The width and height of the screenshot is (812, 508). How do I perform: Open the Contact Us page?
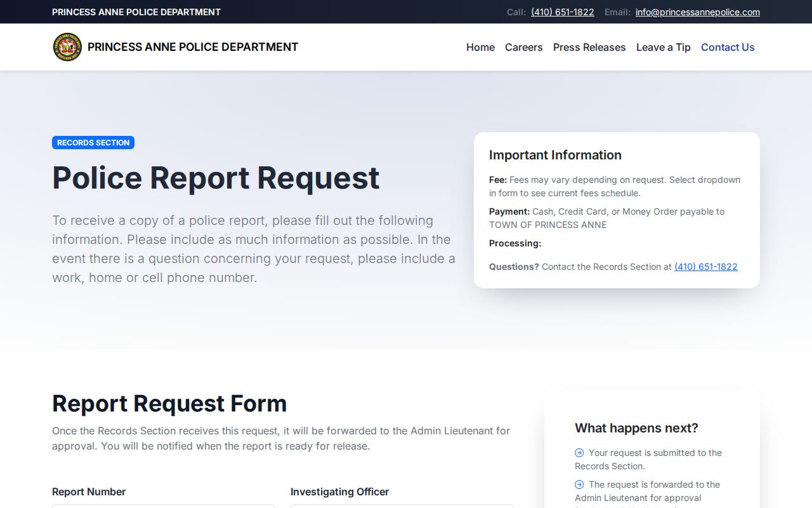tap(728, 47)
